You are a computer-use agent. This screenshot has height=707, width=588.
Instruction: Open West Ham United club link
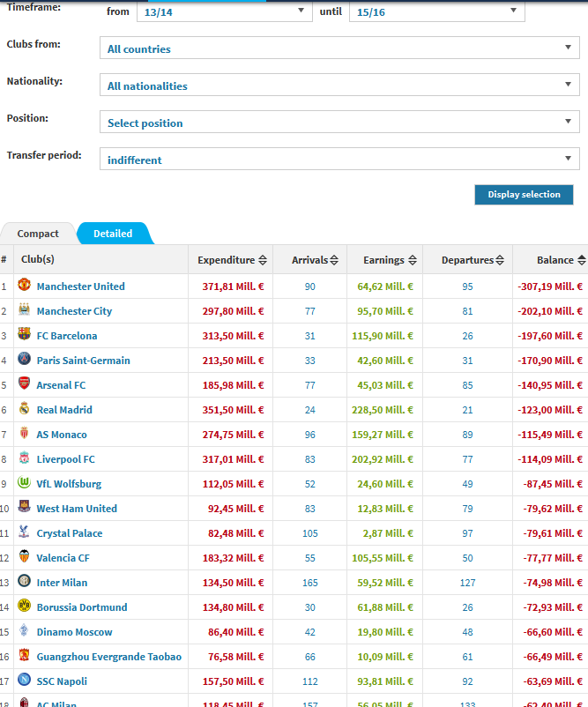point(77,509)
